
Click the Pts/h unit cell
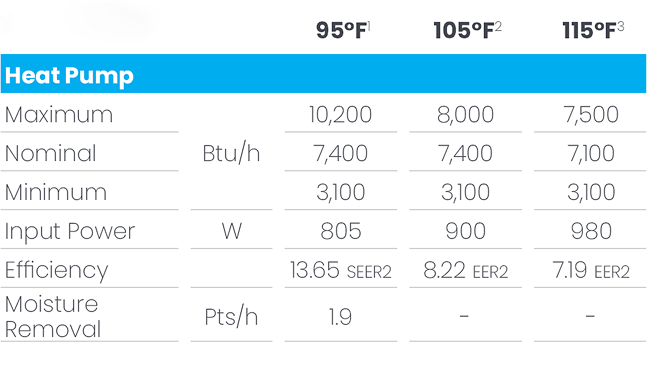(231, 317)
